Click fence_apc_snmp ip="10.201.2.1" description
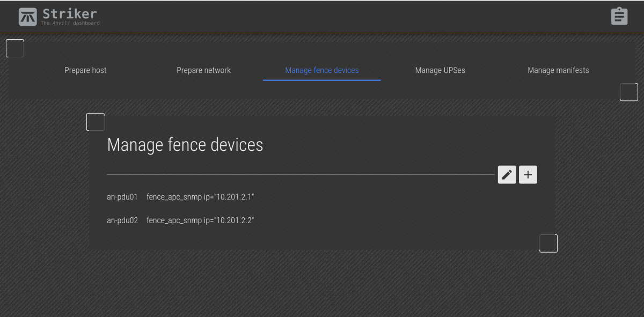 200,197
